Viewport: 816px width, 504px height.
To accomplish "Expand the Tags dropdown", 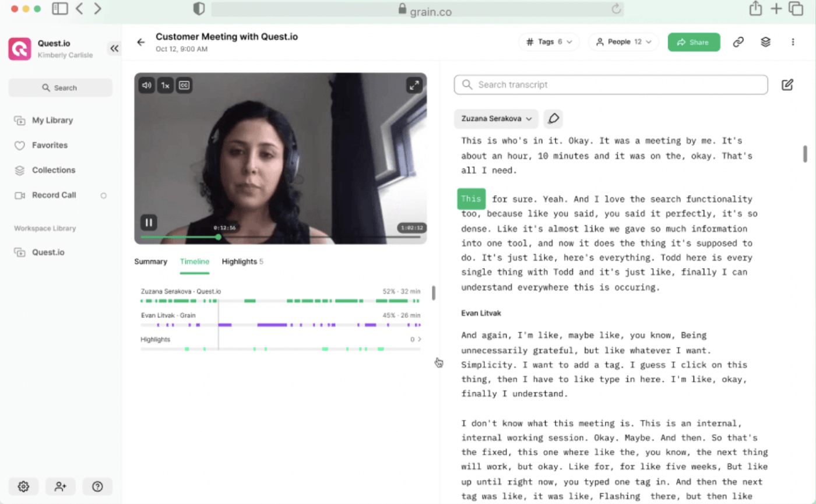I will (x=549, y=42).
